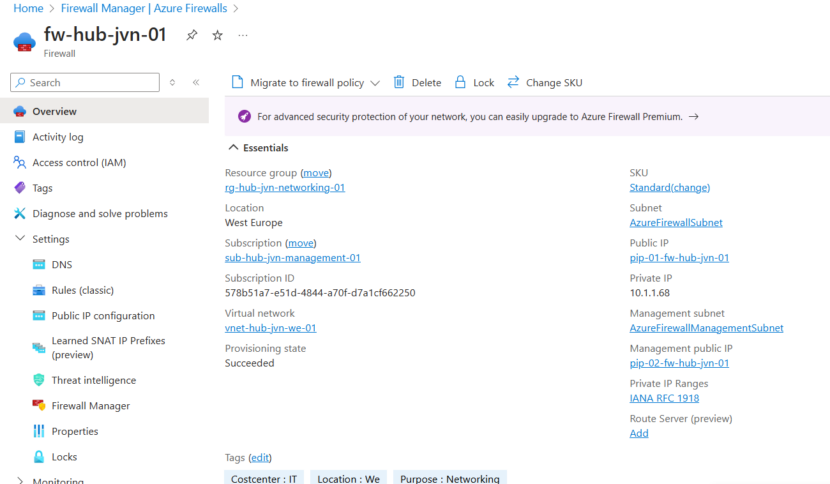Click the Rules (classic) icon

click(39, 290)
